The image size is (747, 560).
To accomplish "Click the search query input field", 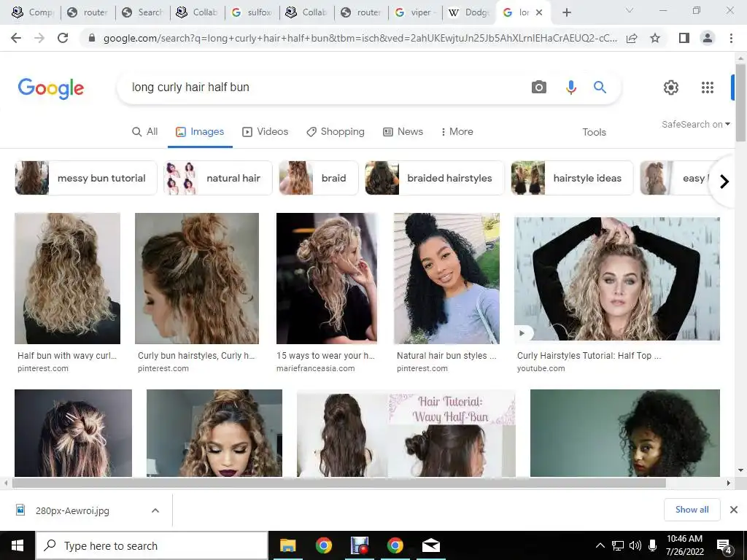I will pos(324,87).
